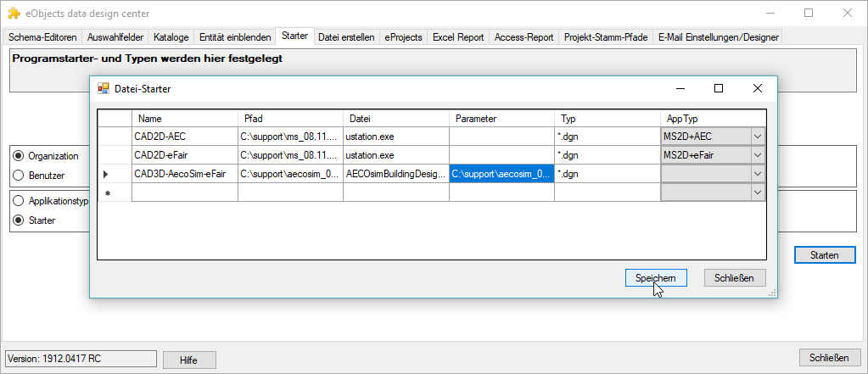
Task: Expand AppTyp dropdown for CAD3D-AecoSim-eFair row
Action: pyautogui.click(x=758, y=174)
